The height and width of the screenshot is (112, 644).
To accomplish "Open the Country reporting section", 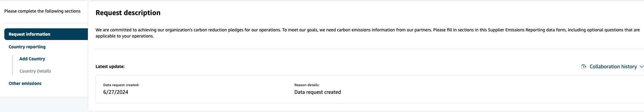I will 27,47.
